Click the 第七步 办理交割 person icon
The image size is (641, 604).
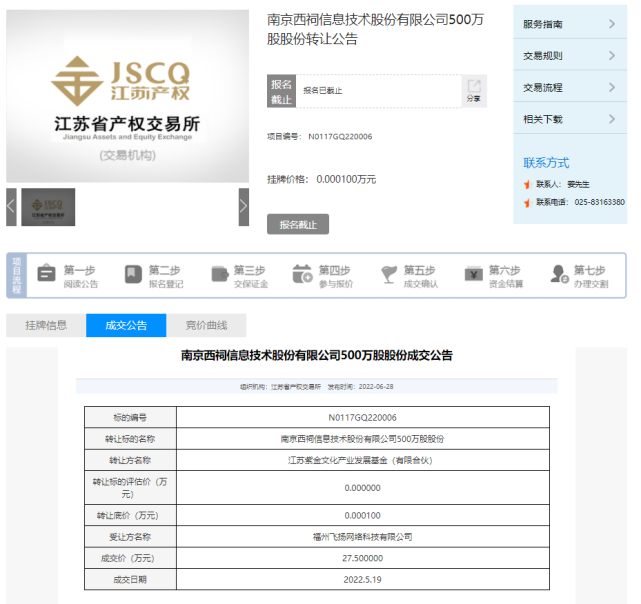point(559,274)
